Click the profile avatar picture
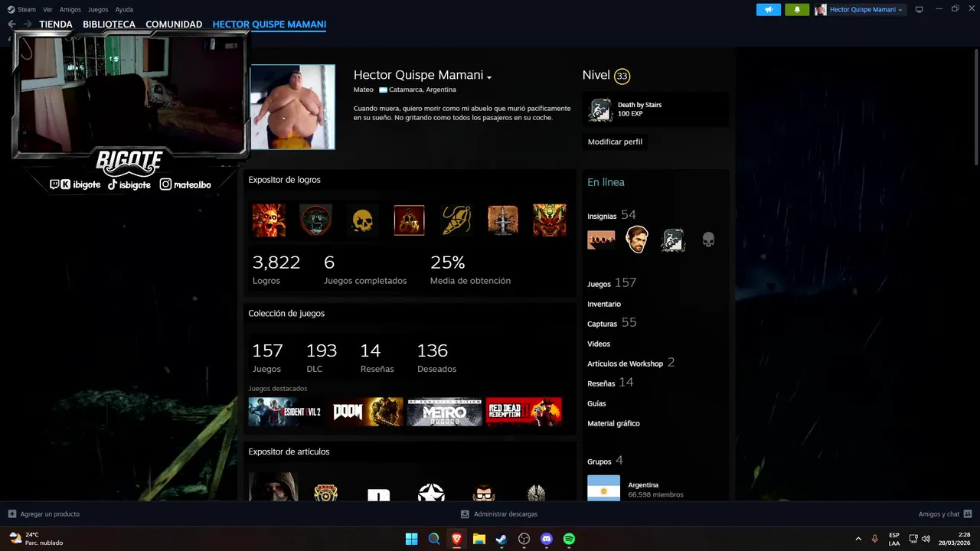Viewport: 980px width, 551px height. 292,106
